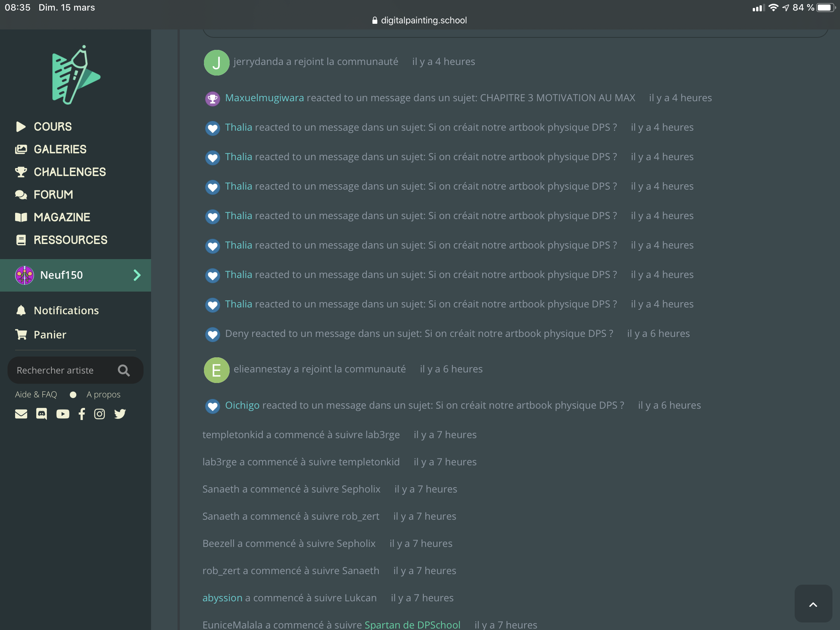Click the Maxuelmugiwara username link
The width and height of the screenshot is (840, 630).
tap(264, 98)
